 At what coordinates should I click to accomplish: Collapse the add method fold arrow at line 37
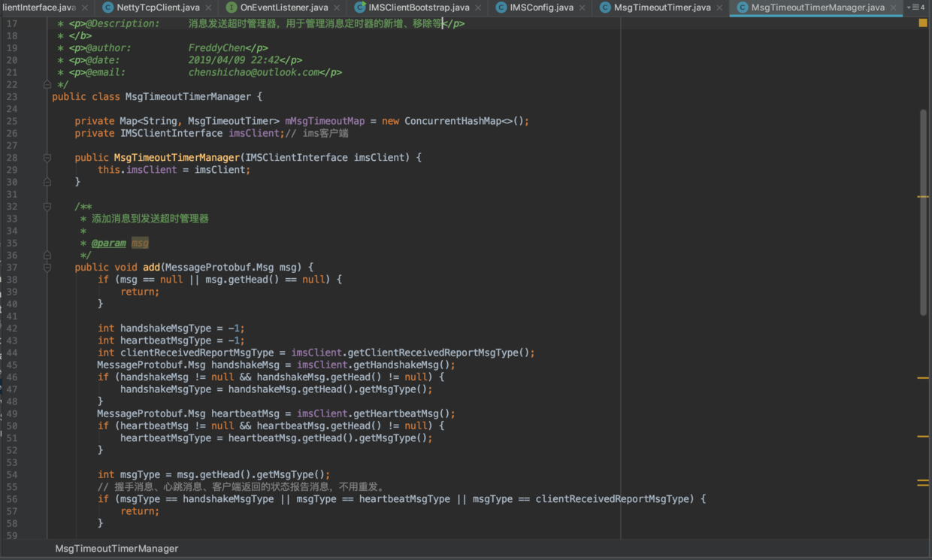tap(47, 266)
